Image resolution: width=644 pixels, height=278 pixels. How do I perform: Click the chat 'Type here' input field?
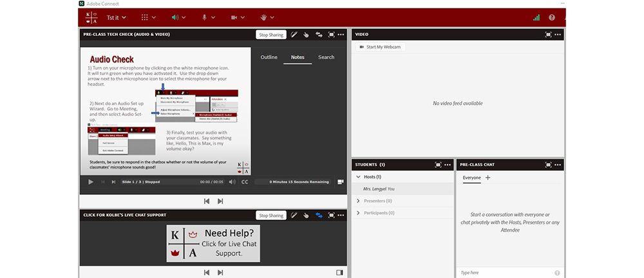click(502, 273)
